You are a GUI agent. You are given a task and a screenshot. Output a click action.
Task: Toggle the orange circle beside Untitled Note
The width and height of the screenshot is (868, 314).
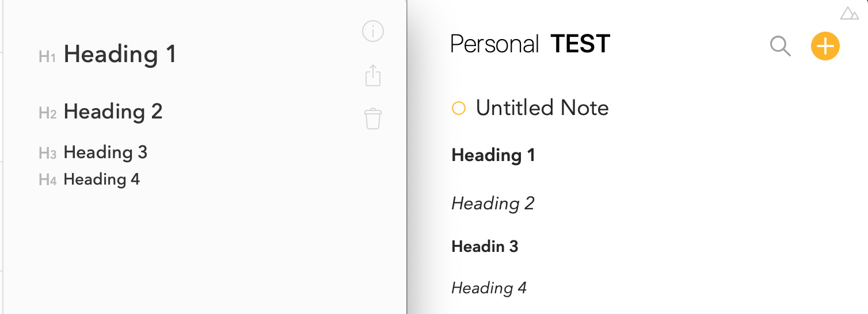(458, 108)
